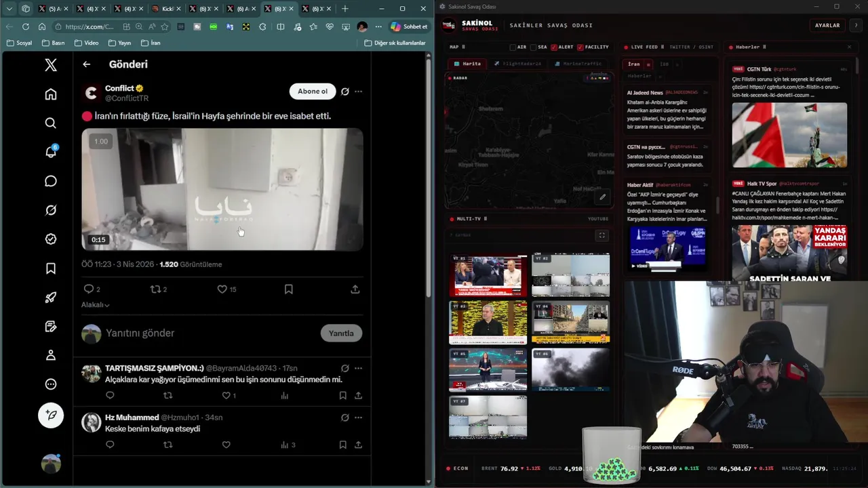Open the Hz Muhammed profile link
Image resolution: width=868 pixels, height=488 pixels.
pos(132,418)
